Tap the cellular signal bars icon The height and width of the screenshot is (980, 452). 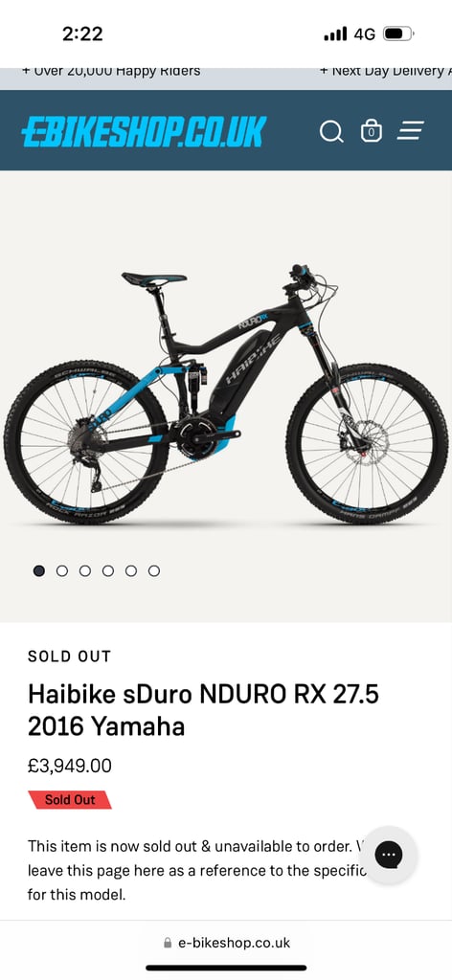pos(335,33)
